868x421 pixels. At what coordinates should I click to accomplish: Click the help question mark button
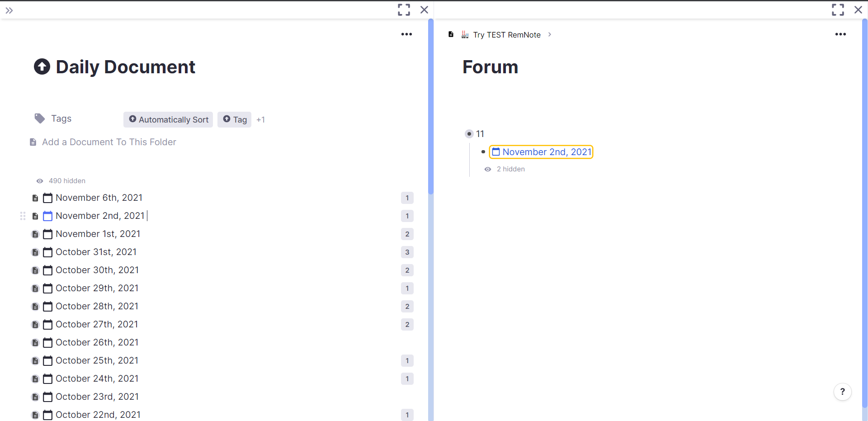842,392
